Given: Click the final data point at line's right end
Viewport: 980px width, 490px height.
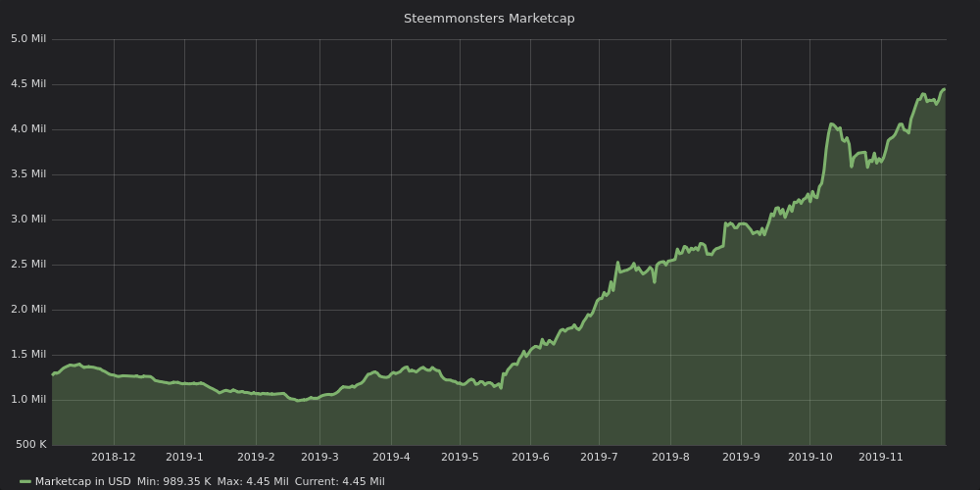Looking at the screenshot, I should [945, 89].
